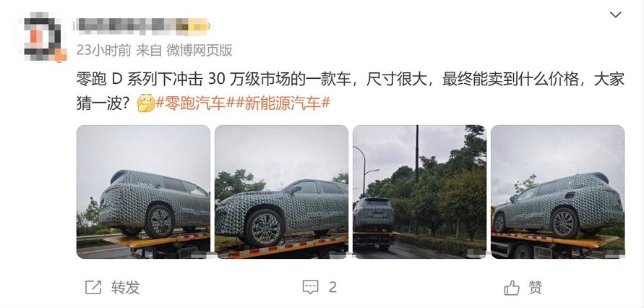The image size is (644, 308).
Task: View third photo with roadside trees
Action: click(419, 192)
